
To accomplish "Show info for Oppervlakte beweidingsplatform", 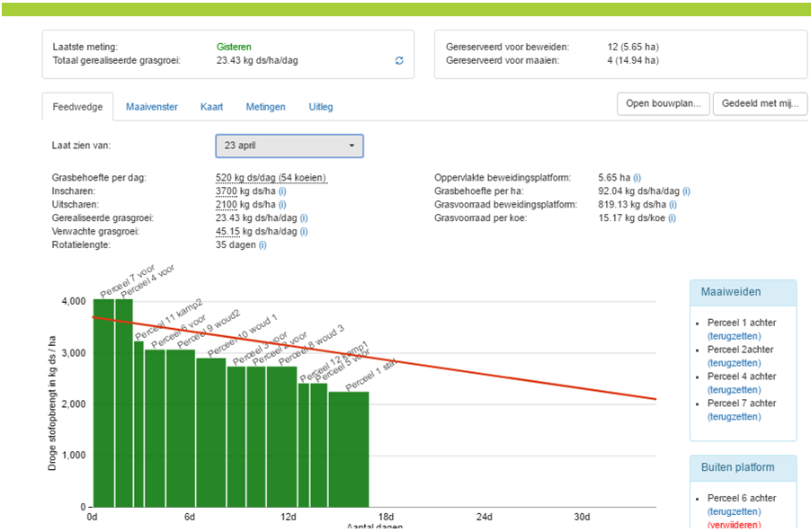I will coord(637,178).
